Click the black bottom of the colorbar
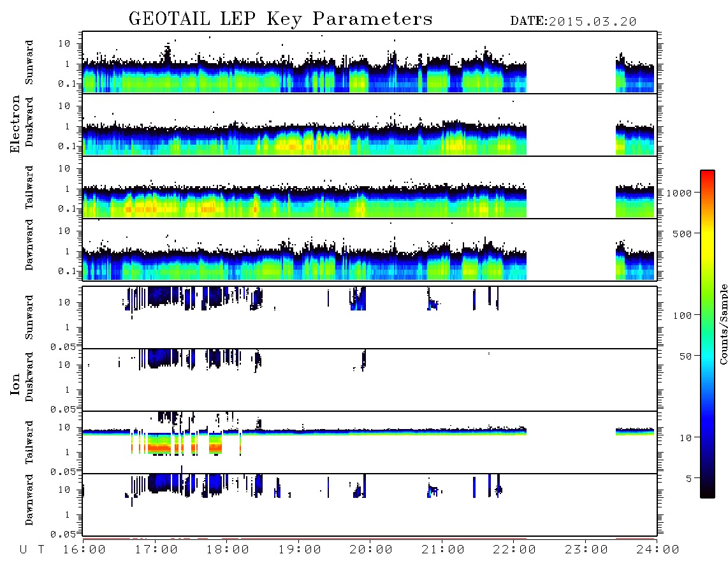Screen dimensions: 728x561 click(708, 492)
